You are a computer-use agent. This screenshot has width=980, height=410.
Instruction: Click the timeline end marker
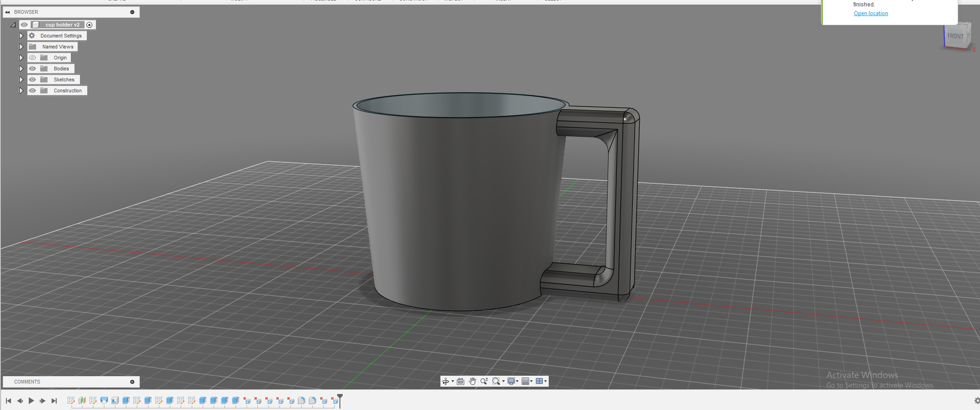coord(340,400)
